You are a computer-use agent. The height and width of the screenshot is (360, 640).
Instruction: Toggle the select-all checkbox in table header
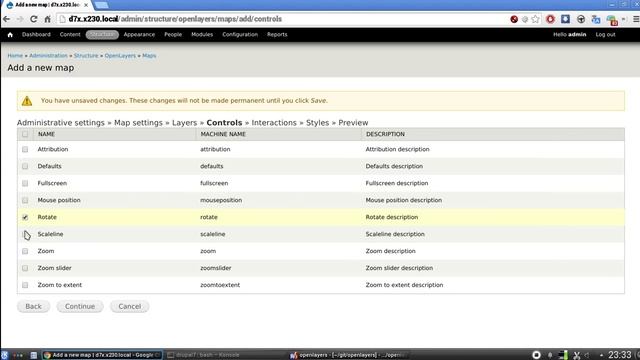pos(25,134)
